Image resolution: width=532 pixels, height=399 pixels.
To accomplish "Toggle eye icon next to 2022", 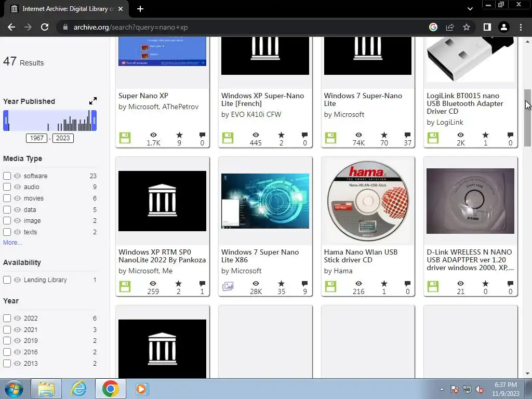I will coord(17,318).
